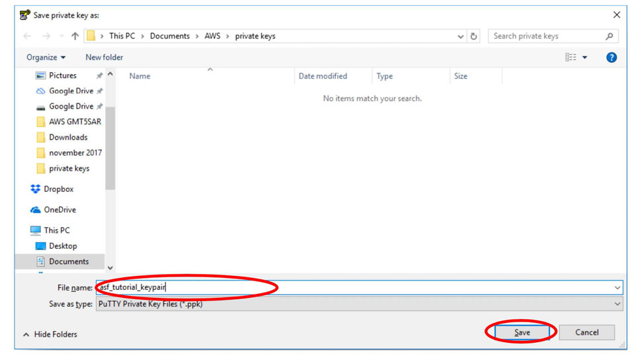Select This PC in navigation pane
Viewport: 636px width, 364px height.
pyautogui.click(x=50, y=230)
